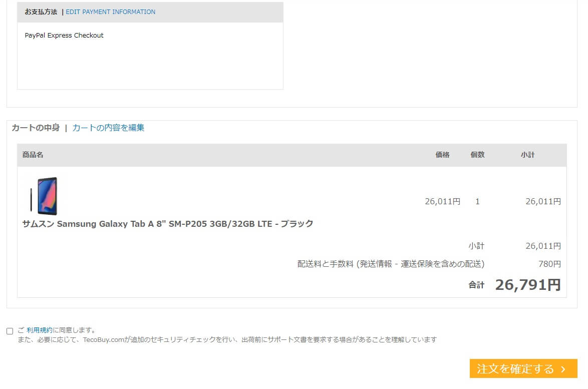Click the 価格 column header
This screenshot has width=588, height=389.
coord(442,155)
